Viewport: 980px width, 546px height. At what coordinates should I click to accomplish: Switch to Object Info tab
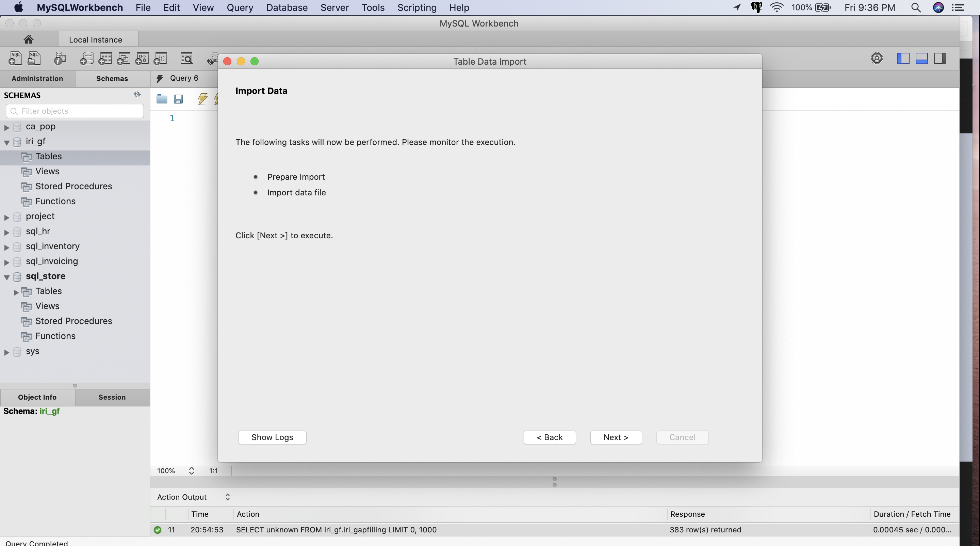tap(37, 397)
